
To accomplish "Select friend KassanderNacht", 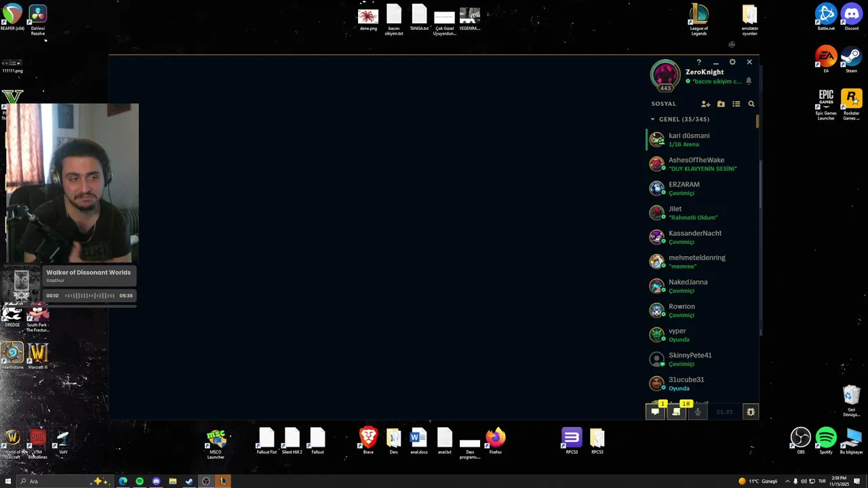I will (x=701, y=237).
